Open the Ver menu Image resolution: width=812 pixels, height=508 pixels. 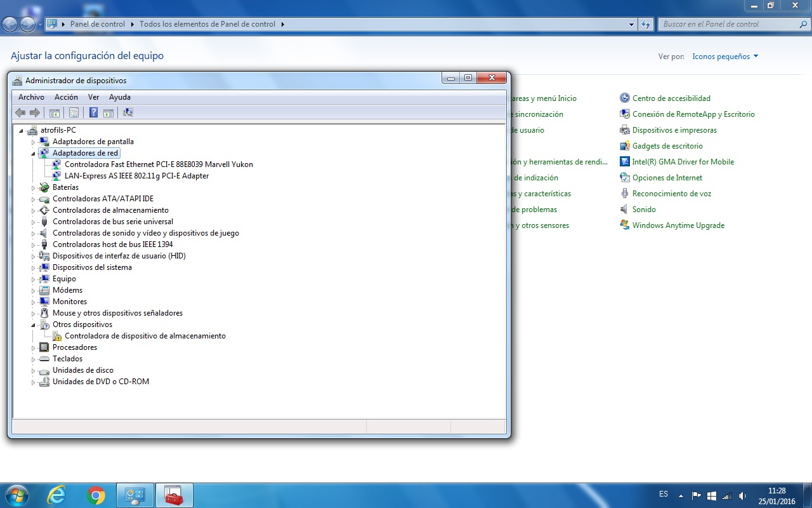click(93, 97)
